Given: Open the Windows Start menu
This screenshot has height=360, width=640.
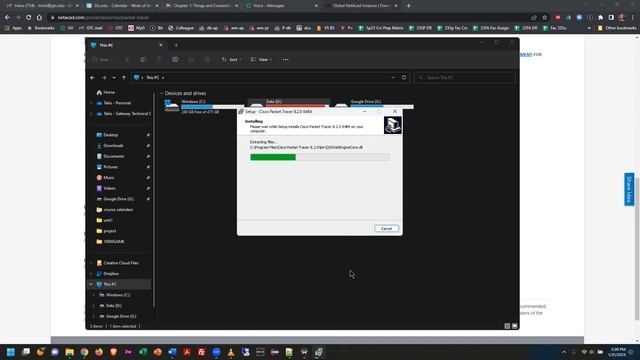Looking at the screenshot, I should tap(11, 352).
